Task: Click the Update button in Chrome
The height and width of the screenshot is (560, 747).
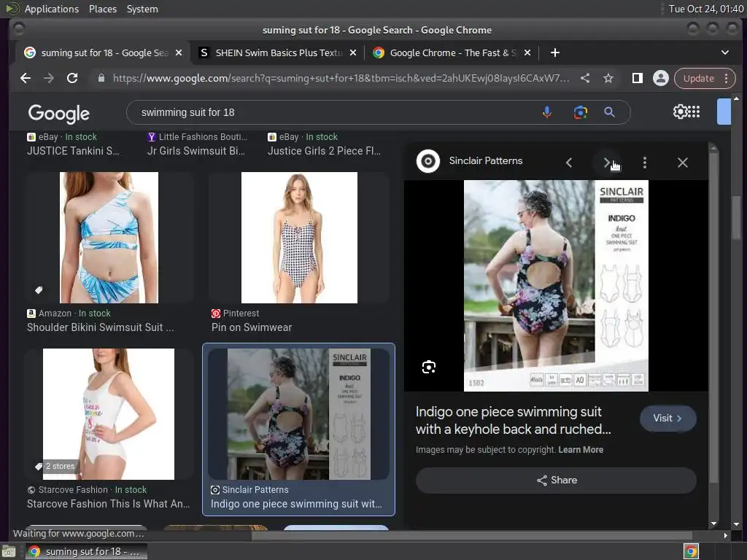Action: (698, 78)
